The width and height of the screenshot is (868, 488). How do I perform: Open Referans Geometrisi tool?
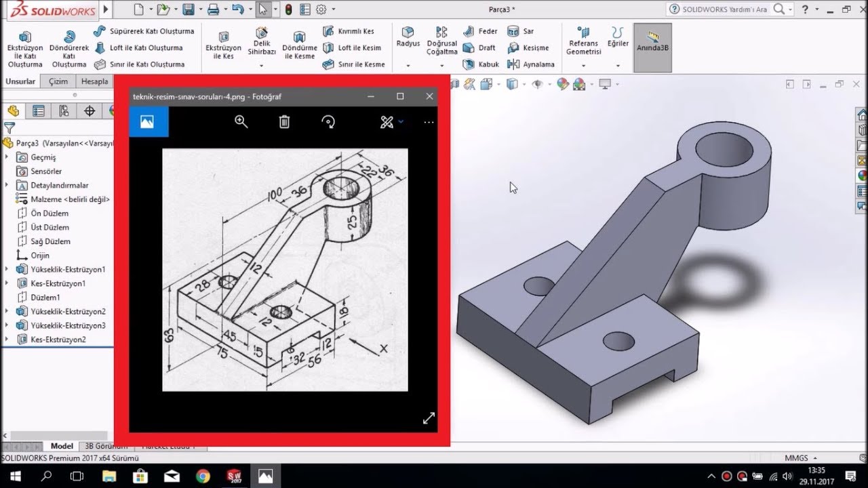pos(583,41)
